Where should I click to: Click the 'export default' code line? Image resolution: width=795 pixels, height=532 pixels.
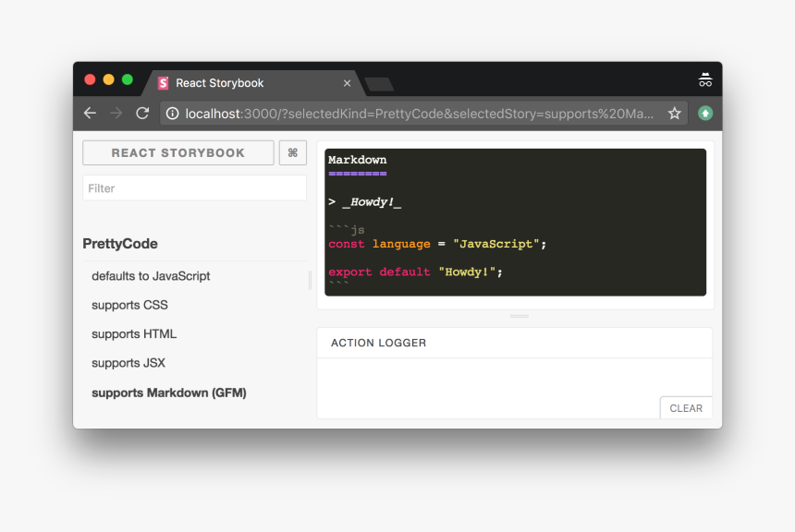click(415, 272)
